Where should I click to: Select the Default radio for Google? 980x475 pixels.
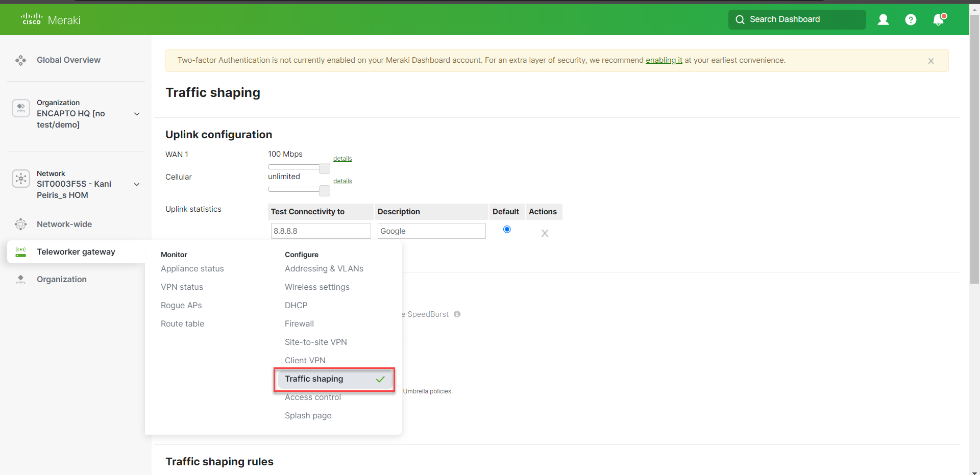click(507, 229)
